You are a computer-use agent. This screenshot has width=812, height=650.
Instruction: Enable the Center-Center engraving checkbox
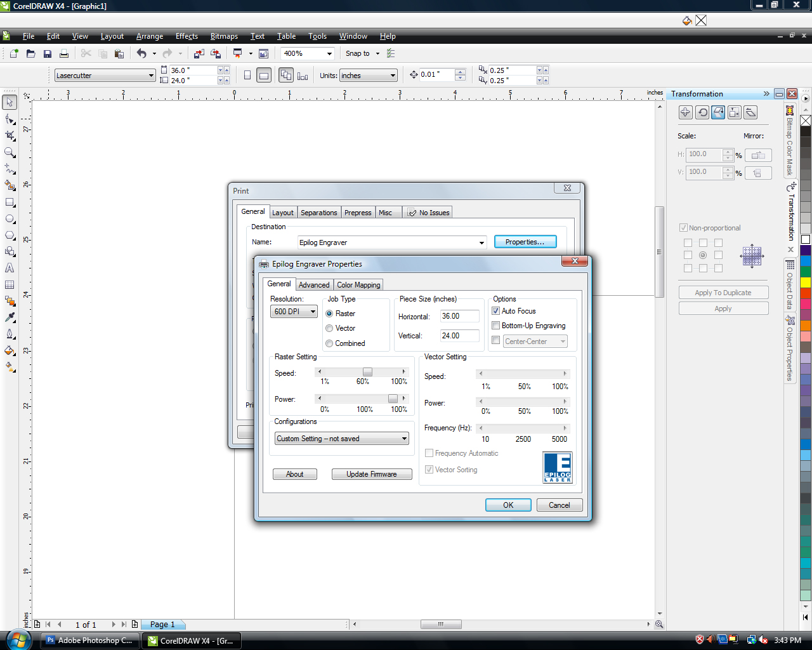coord(496,340)
